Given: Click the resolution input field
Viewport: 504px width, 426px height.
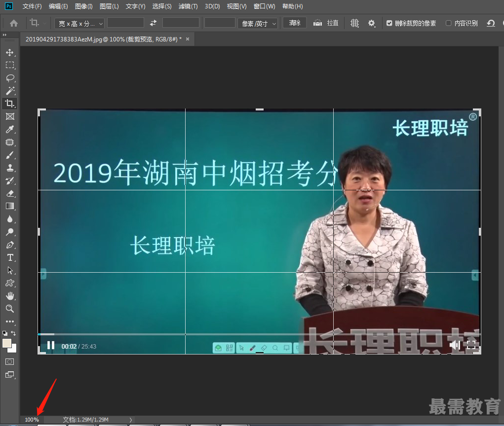Looking at the screenshot, I should [220, 23].
